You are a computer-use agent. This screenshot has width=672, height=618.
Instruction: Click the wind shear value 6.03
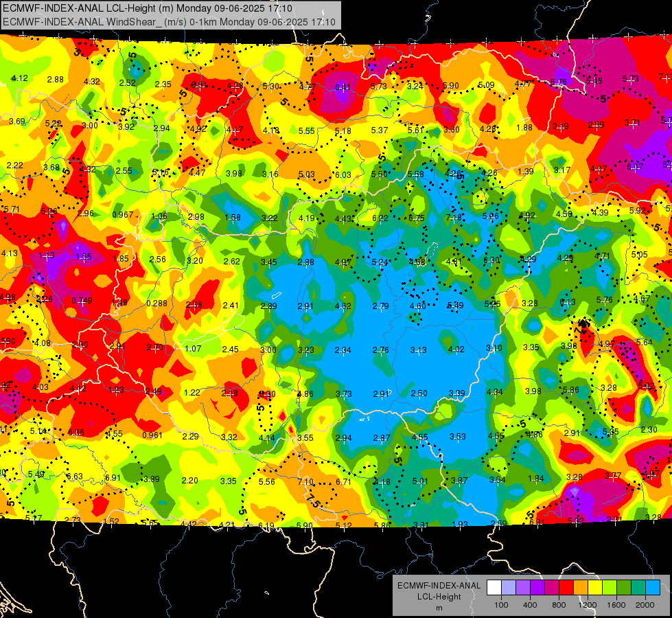[x=343, y=174]
